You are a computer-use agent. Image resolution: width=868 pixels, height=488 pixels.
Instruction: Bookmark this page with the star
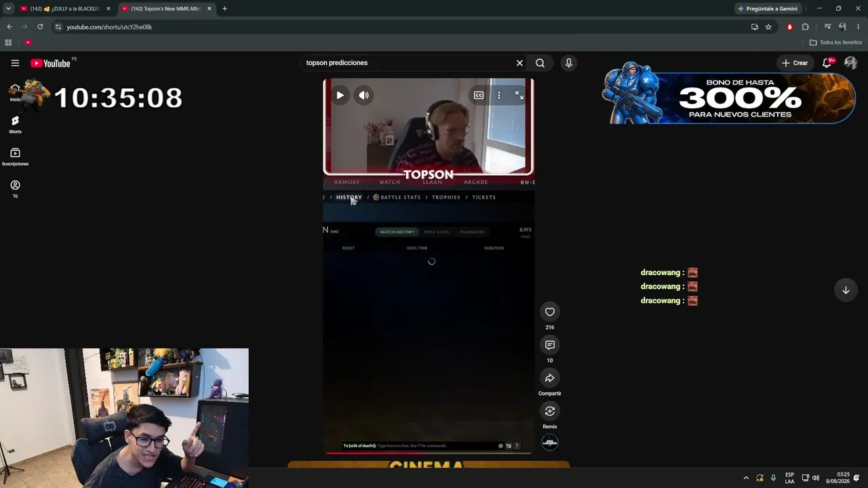click(x=768, y=27)
